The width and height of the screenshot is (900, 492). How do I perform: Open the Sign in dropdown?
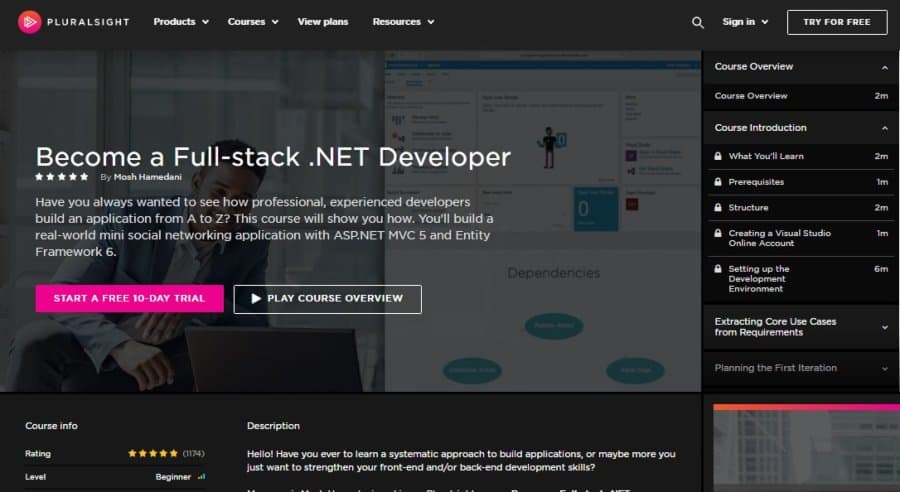(x=745, y=22)
